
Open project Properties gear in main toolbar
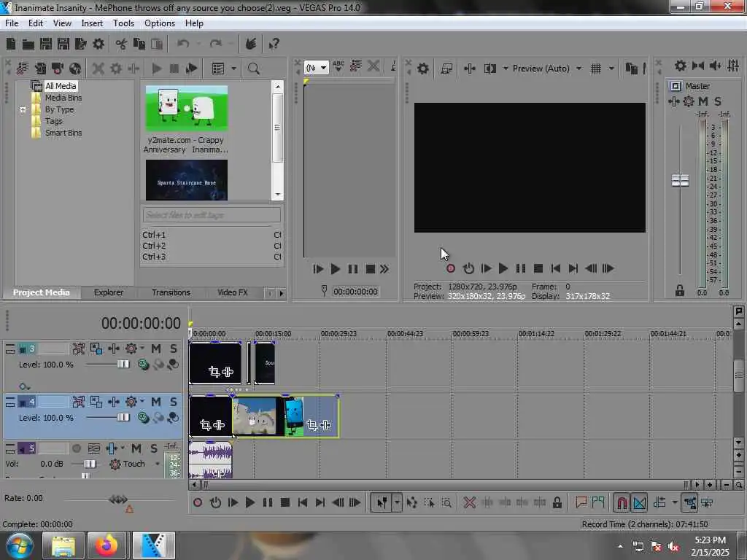98,44
